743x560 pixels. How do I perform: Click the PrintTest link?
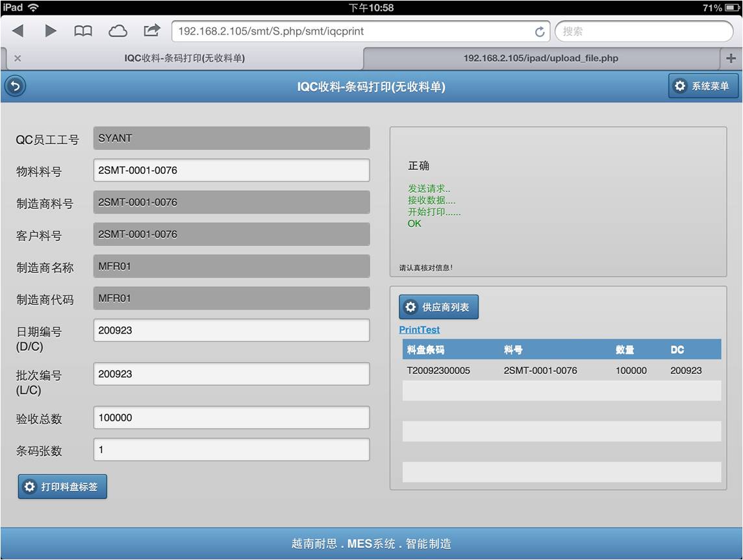point(420,330)
